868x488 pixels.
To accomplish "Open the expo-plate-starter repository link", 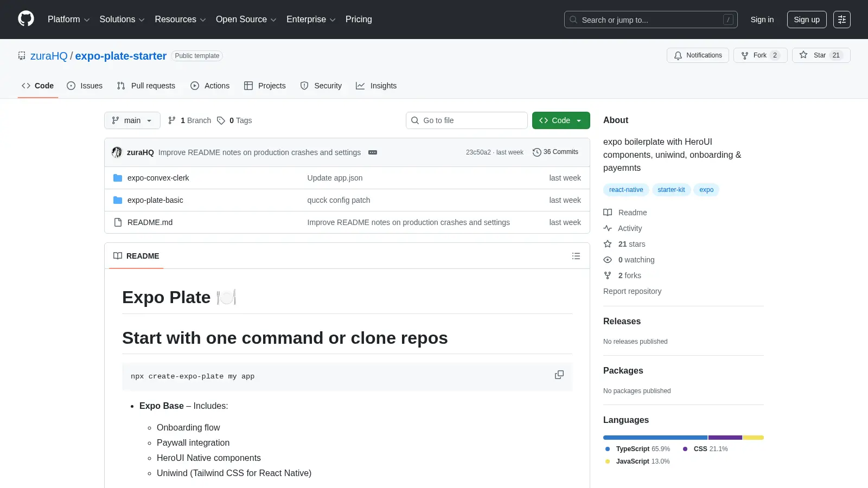I will [121, 56].
